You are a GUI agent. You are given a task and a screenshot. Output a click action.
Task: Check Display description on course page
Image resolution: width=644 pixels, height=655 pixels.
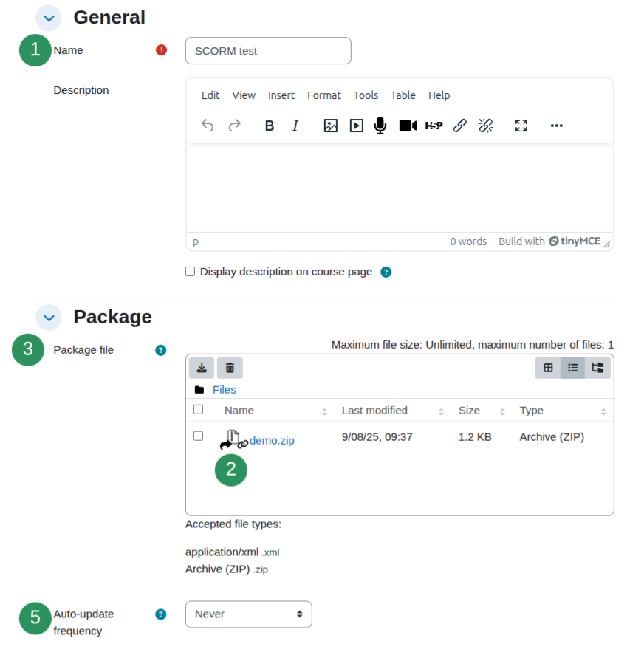[x=190, y=272]
